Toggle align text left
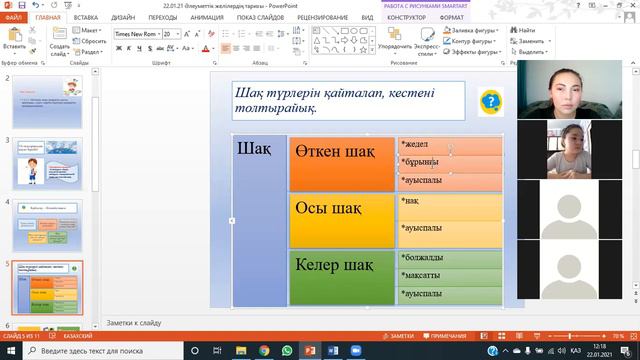 (225, 49)
